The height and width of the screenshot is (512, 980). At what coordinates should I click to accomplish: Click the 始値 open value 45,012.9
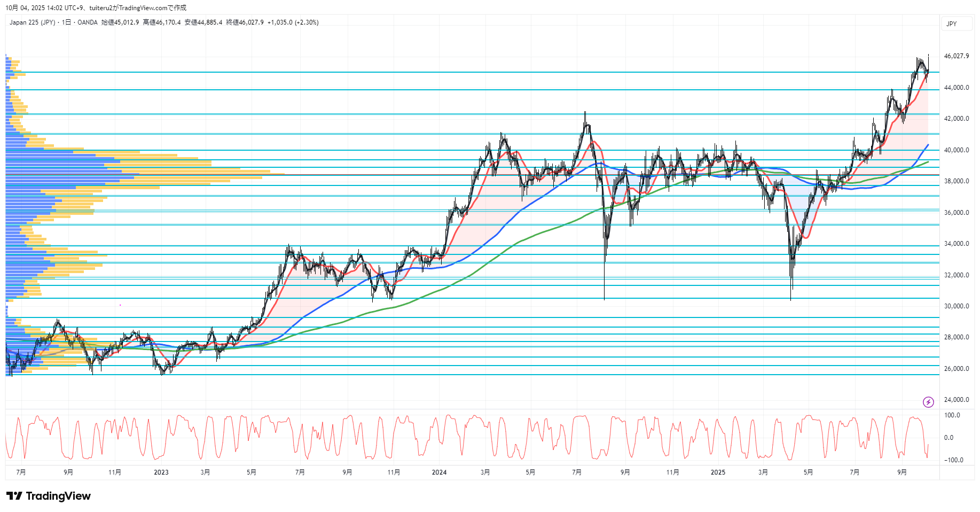127,22
